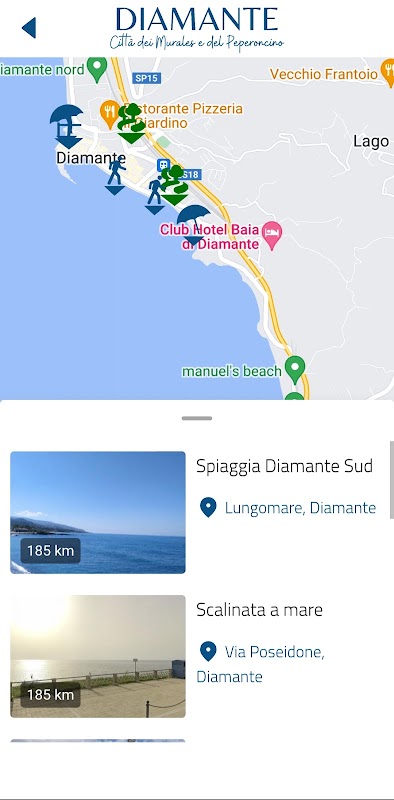
Task: Tap the train station icon on map
Action: 163,164
